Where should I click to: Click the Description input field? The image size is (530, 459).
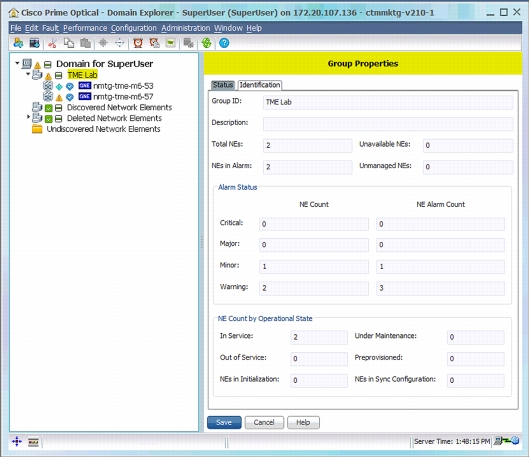click(x=388, y=123)
